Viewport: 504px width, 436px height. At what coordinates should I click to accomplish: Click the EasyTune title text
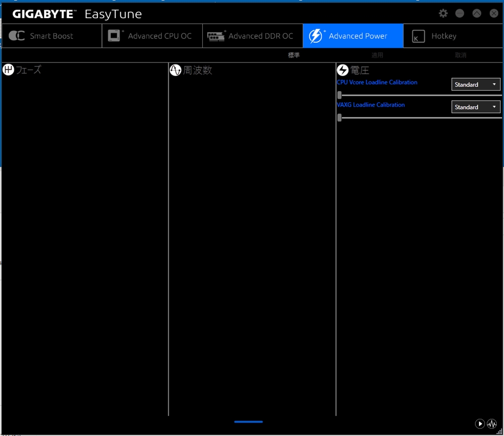click(x=113, y=14)
